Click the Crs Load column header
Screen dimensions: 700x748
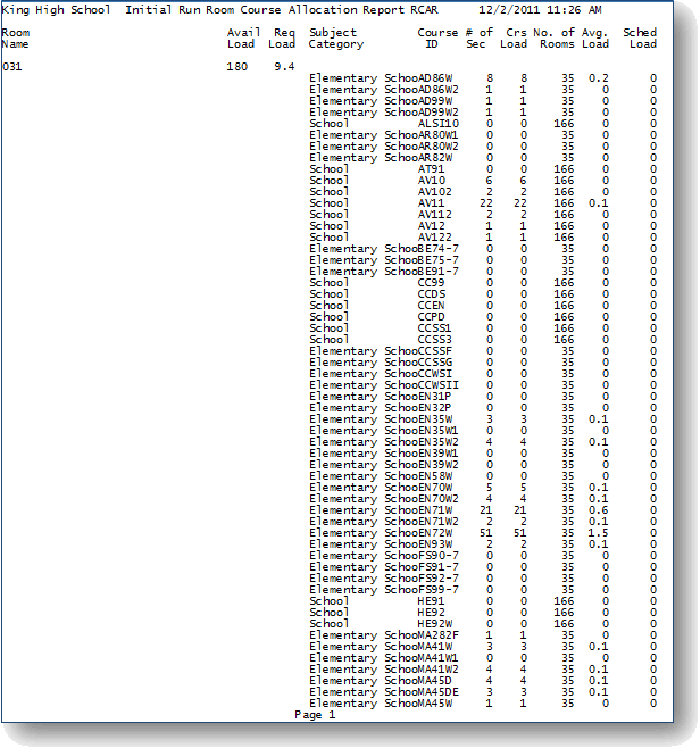click(514, 38)
